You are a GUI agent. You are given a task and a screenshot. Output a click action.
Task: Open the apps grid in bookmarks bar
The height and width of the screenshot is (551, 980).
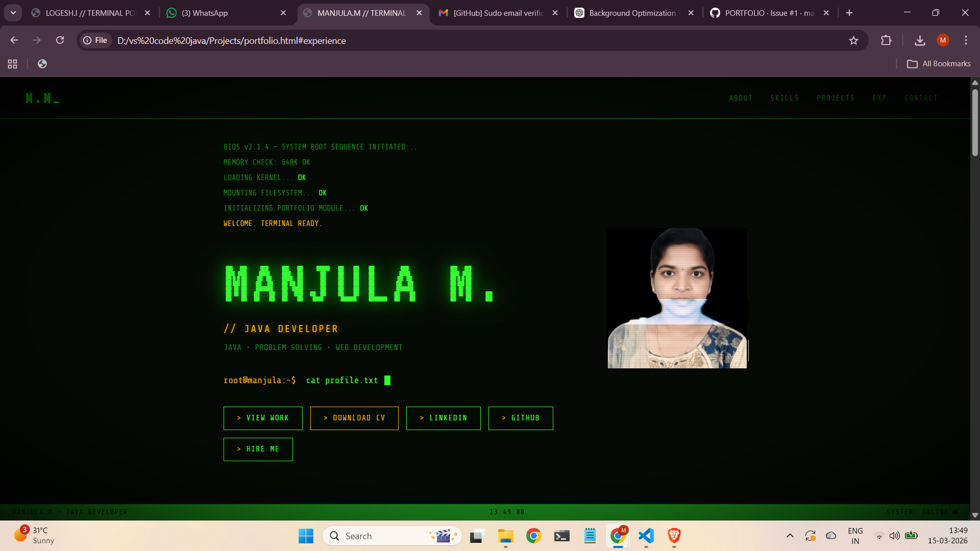coord(13,64)
